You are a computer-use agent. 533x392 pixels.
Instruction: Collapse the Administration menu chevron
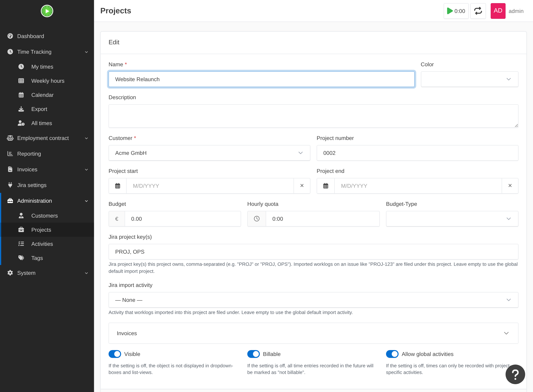click(x=86, y=201)
